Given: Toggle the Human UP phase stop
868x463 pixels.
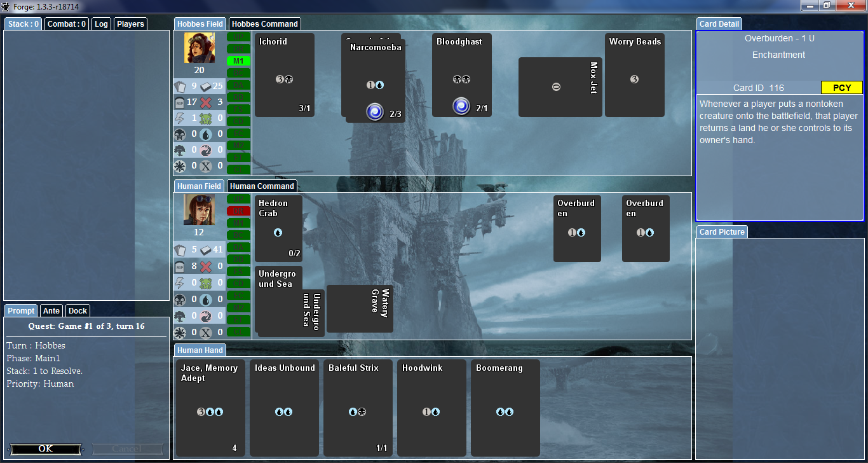Looking at the screenshot, I should [239, 198].
